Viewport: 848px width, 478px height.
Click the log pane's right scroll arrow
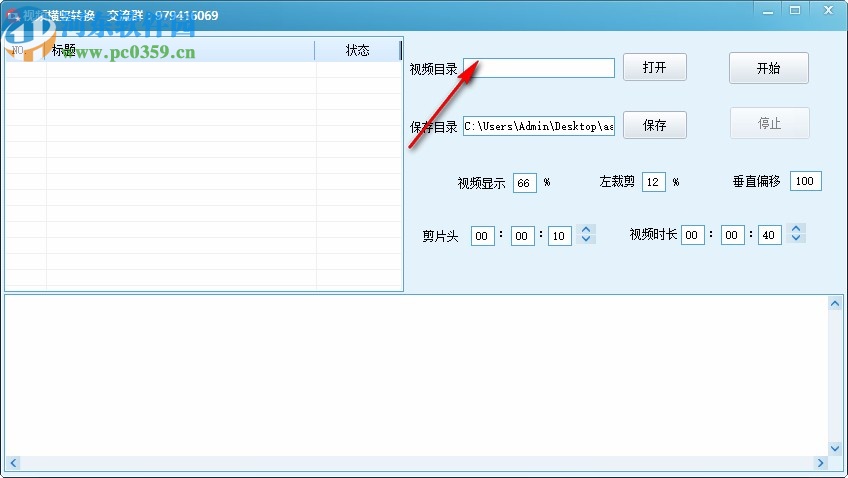(x=820, y=463)
